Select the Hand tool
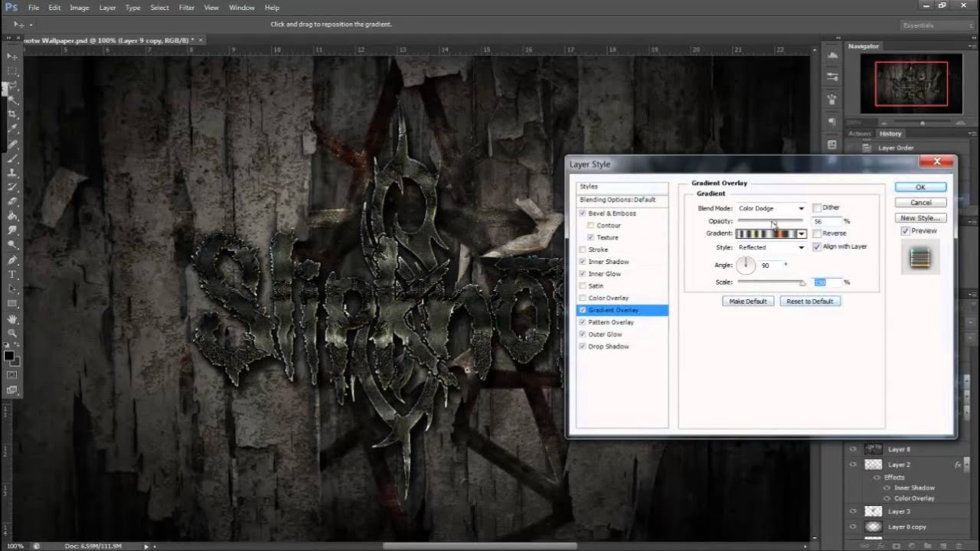 [12, 318]
